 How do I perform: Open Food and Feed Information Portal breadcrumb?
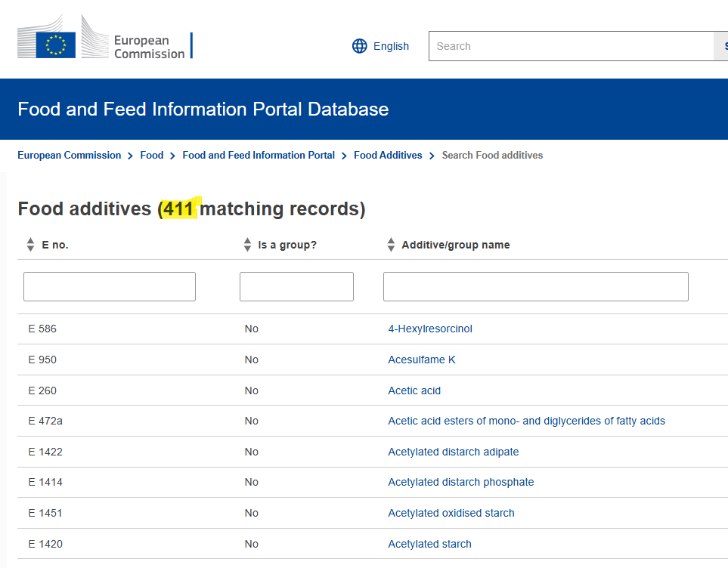pyautogui.click(x=259, y=155)
